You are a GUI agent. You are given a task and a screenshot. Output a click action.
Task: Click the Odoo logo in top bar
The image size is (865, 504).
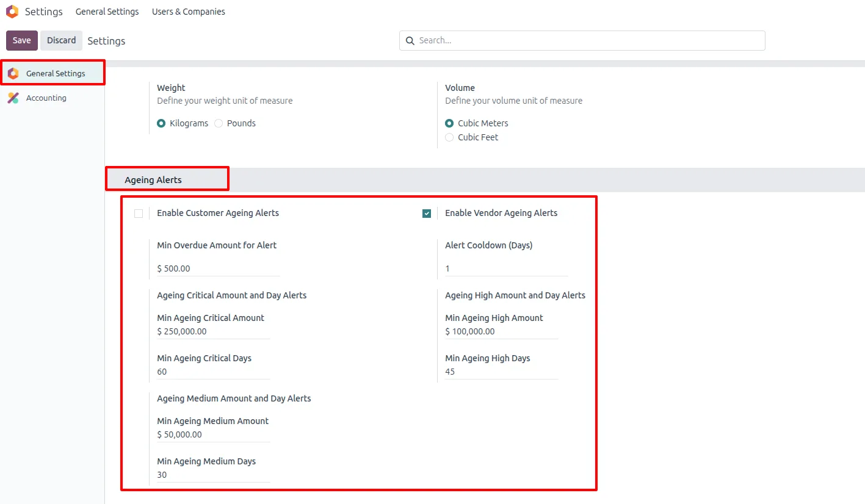[12, 12]
